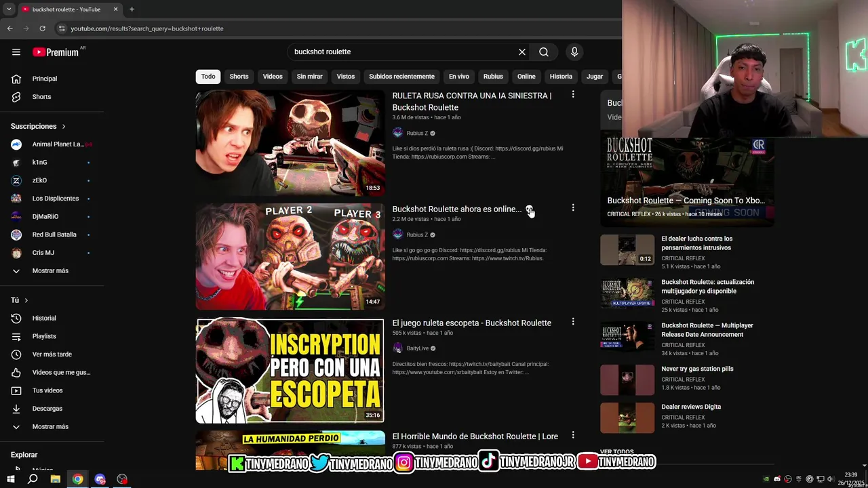The height and width of the screenshot is (488, 868).
Task: Open options for El juego ruleta escopeta
Action: (x=573, y=322)
